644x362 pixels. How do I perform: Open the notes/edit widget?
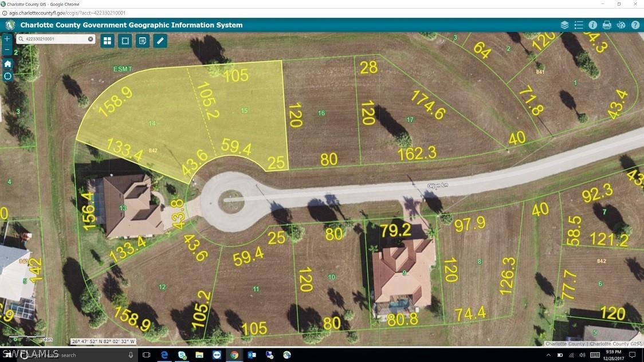point(143,41)
